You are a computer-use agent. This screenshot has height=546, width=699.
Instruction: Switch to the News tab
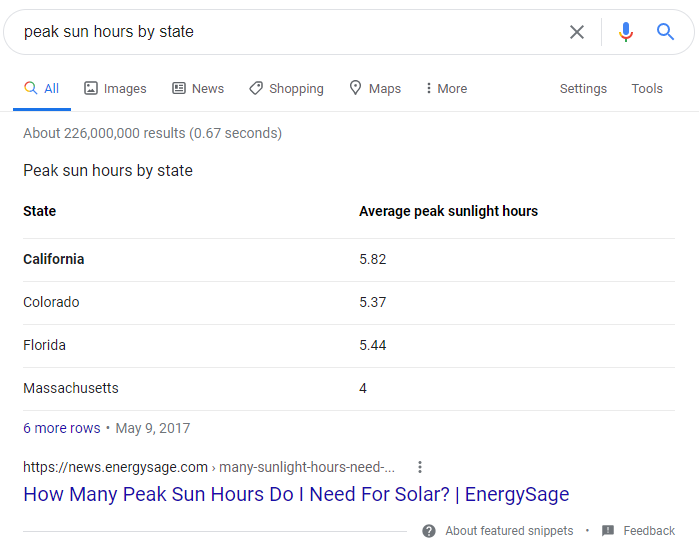[x=198, y=89]
